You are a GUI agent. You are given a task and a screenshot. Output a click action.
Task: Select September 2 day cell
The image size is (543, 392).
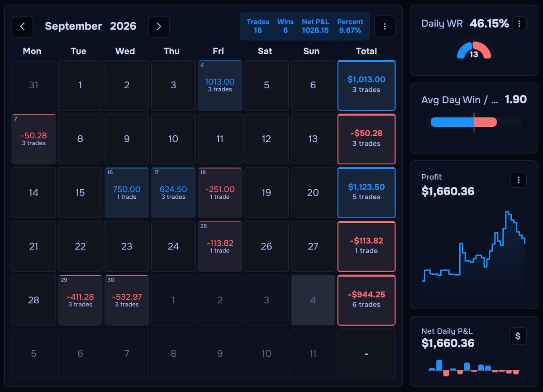coord(127,86)
